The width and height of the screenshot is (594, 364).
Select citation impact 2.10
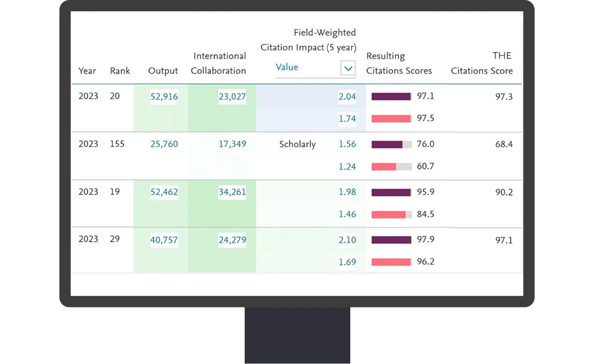(347, 240)
